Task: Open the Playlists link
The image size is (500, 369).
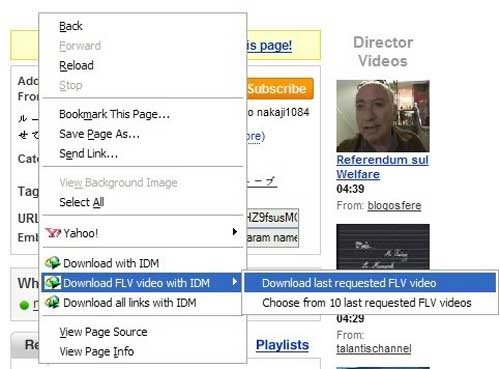Action: tap(282, 345)
